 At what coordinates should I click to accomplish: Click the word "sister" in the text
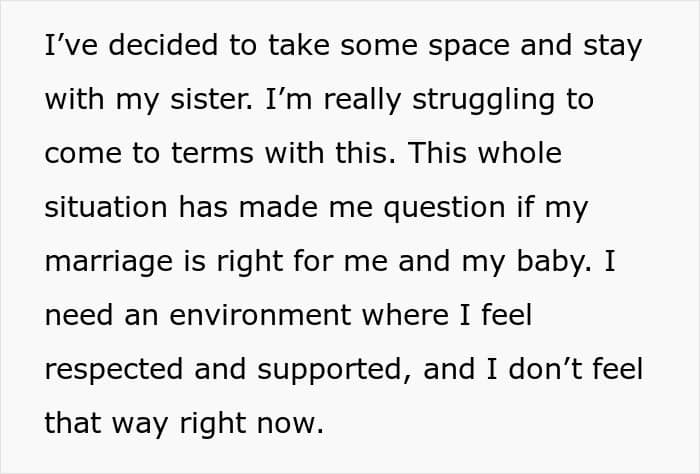coord(211,99)
